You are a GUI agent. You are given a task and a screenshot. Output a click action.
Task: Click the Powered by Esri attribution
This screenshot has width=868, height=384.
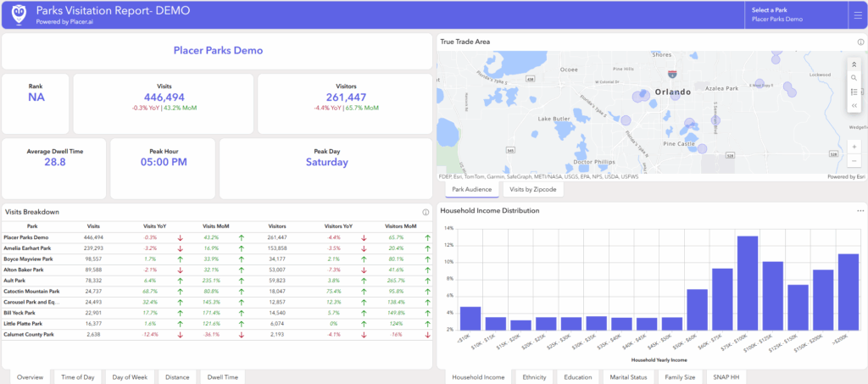pos(846,177)
